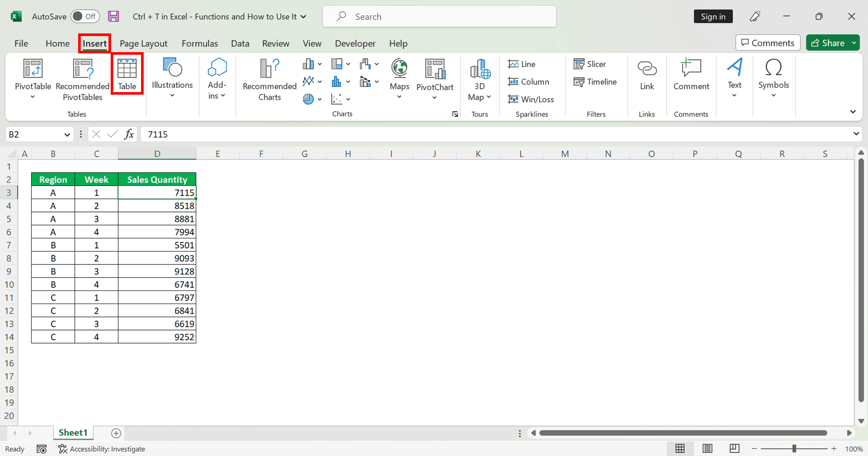Add a new sheet
This screenshot has width=868, height=456.
(116, 433)
